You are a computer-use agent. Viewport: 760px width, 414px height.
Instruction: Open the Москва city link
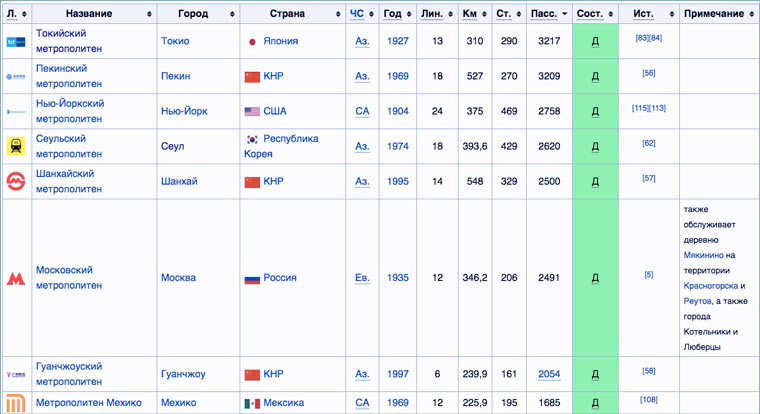point(178,278)
